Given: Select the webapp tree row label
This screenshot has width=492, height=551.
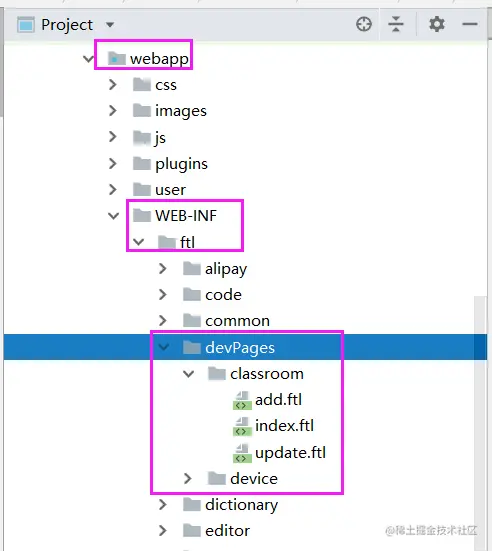Looking at the screenshot, I should pos(159,59).
